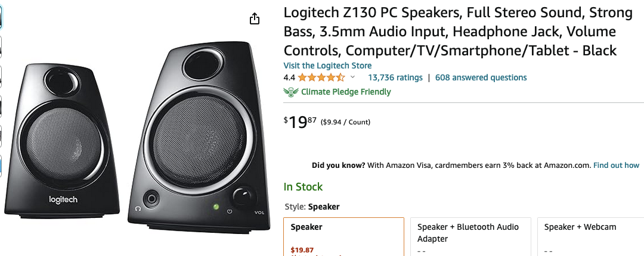Image resolution: width=644 pixels, height=256 pixels.
Task: Click the Climate Pledge Friendly text link
Action: [x=346, y=92]
